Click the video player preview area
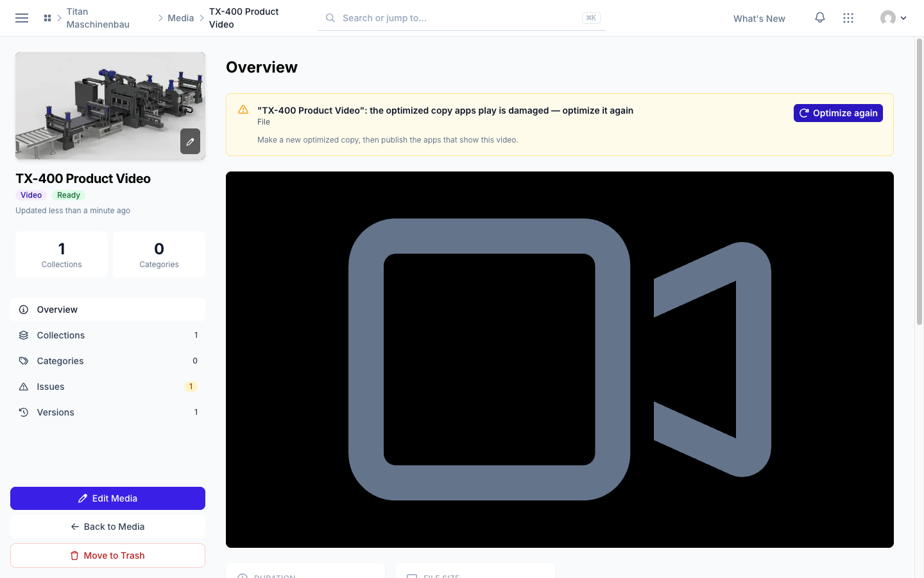This screenshot has height=578, width=924. [560, 360]
